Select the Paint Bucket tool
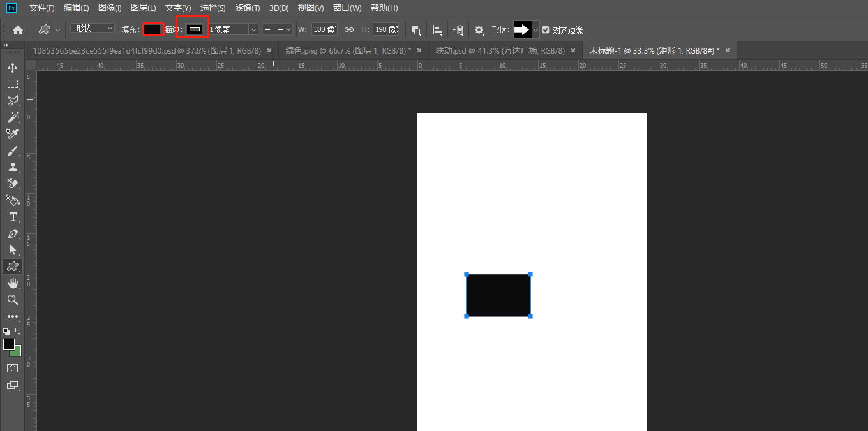 pyautogui.click(x=13, y=200)
